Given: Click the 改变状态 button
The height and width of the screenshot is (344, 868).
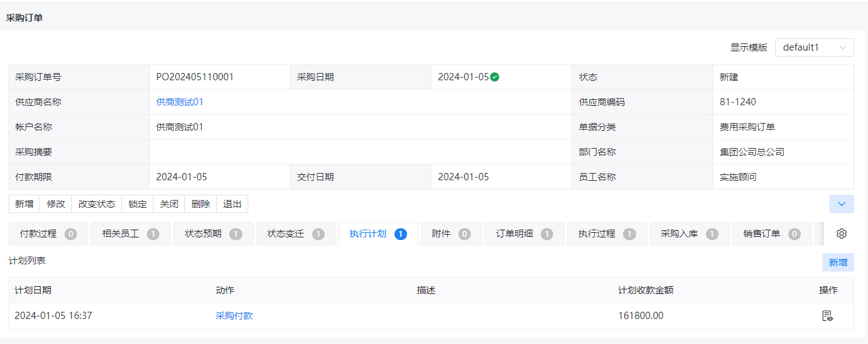Looking at the screenshot, I should 97,204.
